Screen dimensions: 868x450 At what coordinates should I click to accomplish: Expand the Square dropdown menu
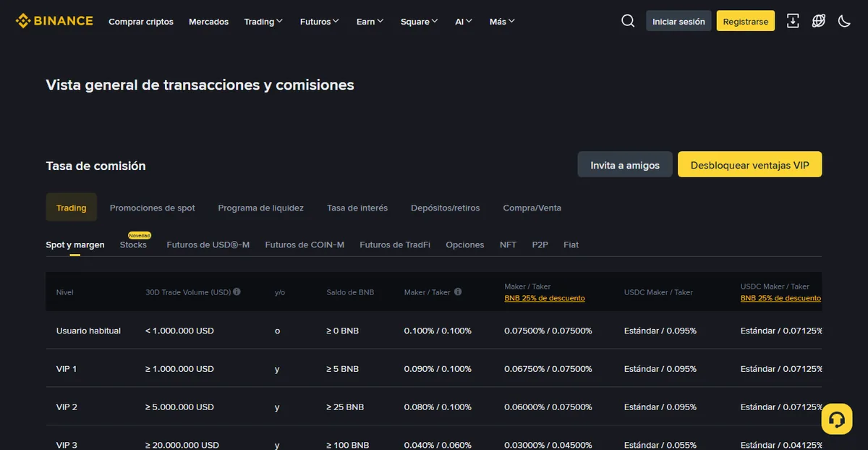420,22
